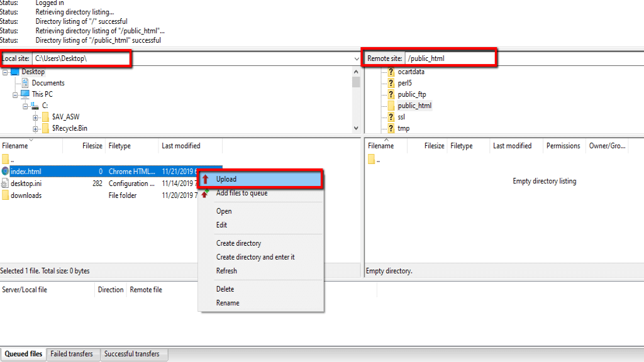Open the Local site path dropdown
This screenshot has width=644, height=362.
click(356, 58)
